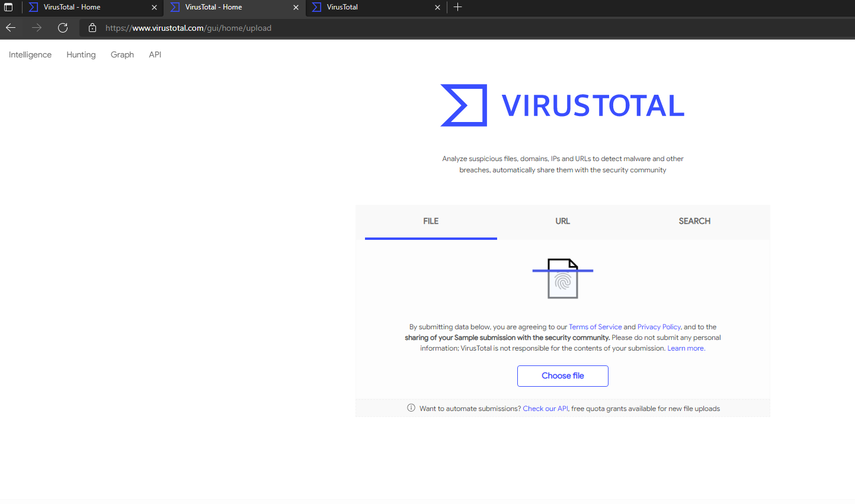Click the fingerprint file upload icon
This screenshot has width=855, height=504.
[563, 278]
